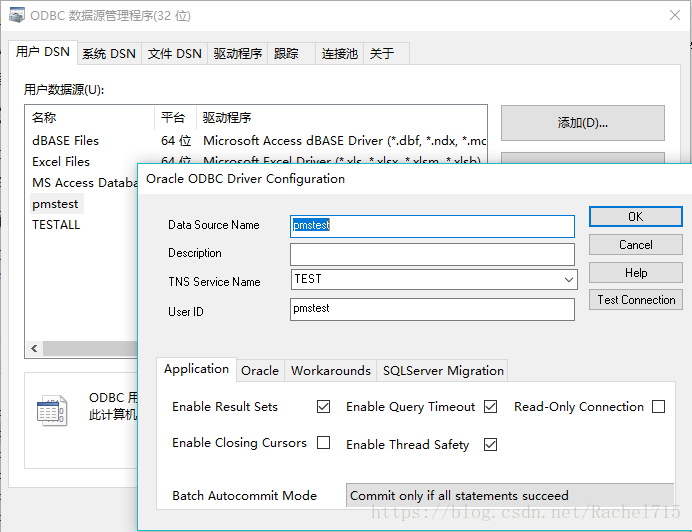
Task: Select the pmstest data source row
Action: tap(55, 204)
